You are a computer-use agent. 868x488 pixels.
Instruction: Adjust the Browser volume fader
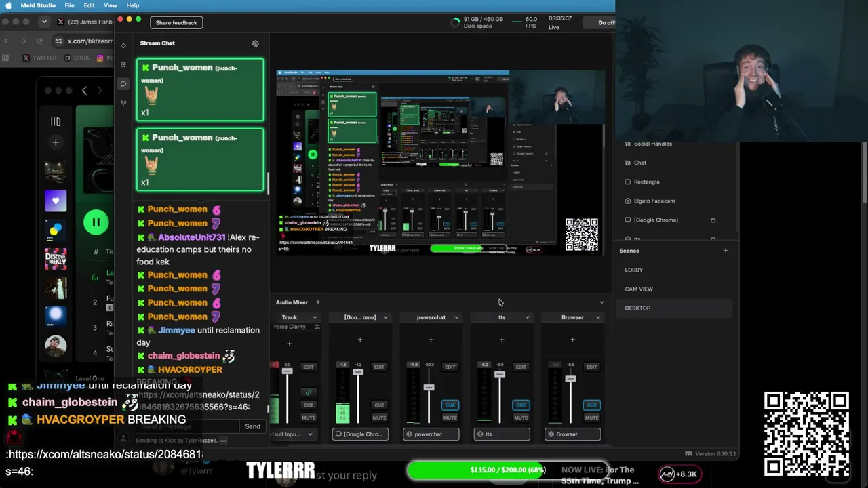(x=570, y=378)
